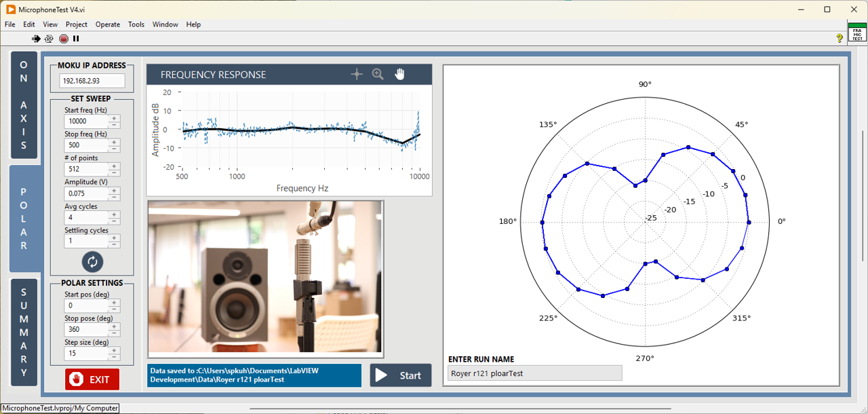The image size is (868, 414).
Task: Select the zoom magnifier graph tool
Action: click(378, 75)
